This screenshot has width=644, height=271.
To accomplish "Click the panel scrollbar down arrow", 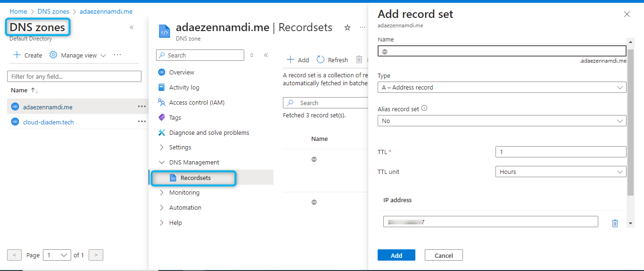I will [x=630, y=223].
